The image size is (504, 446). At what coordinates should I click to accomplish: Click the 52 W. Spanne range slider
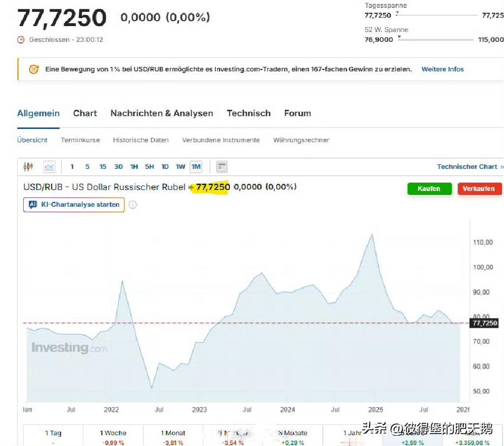point(436,39)
